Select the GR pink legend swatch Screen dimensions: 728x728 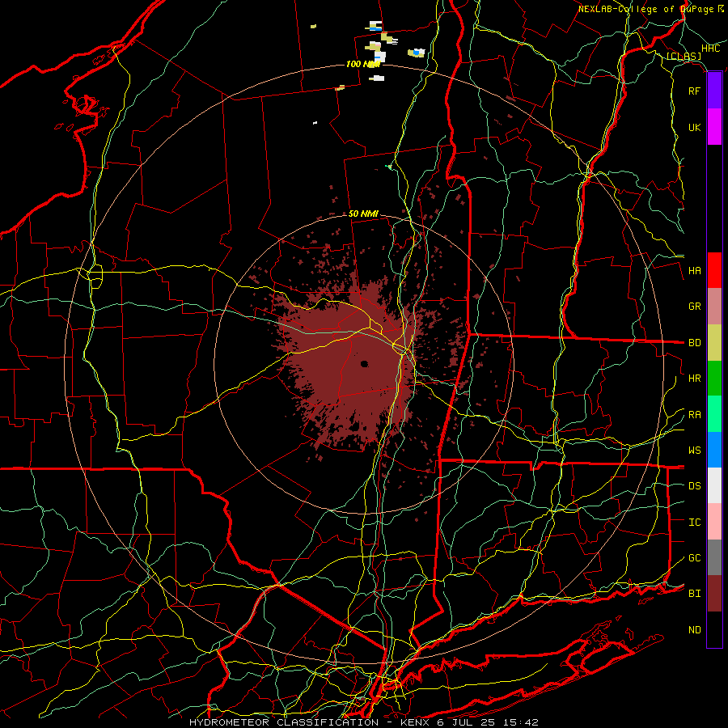[x=714, y=306]
